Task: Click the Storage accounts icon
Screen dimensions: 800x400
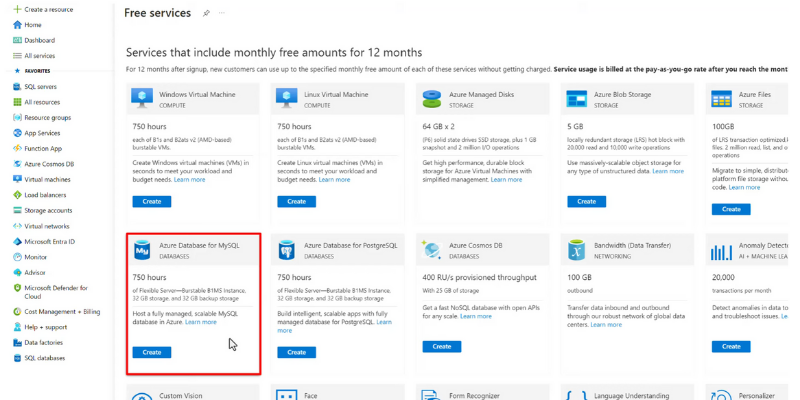Action: tap(17, 210)
